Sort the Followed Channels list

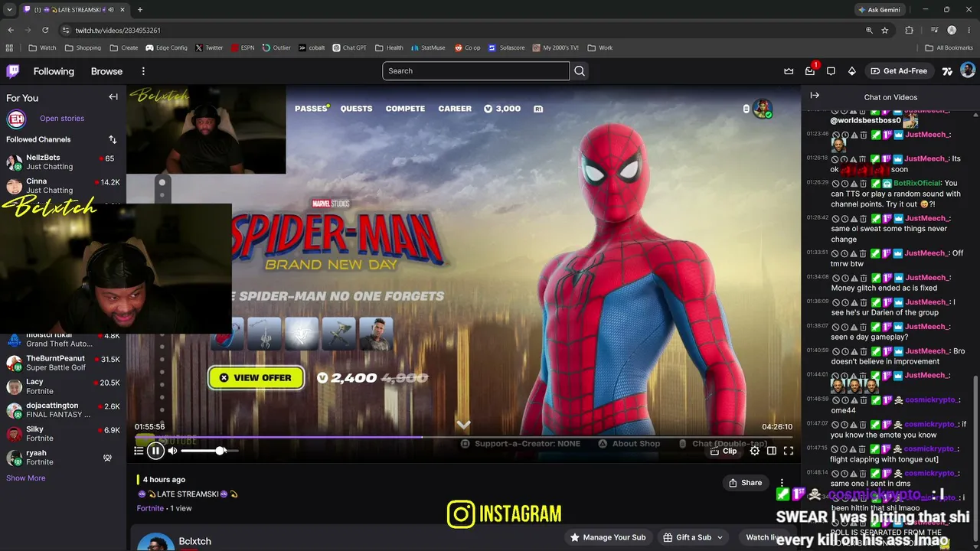click(113, 139)
